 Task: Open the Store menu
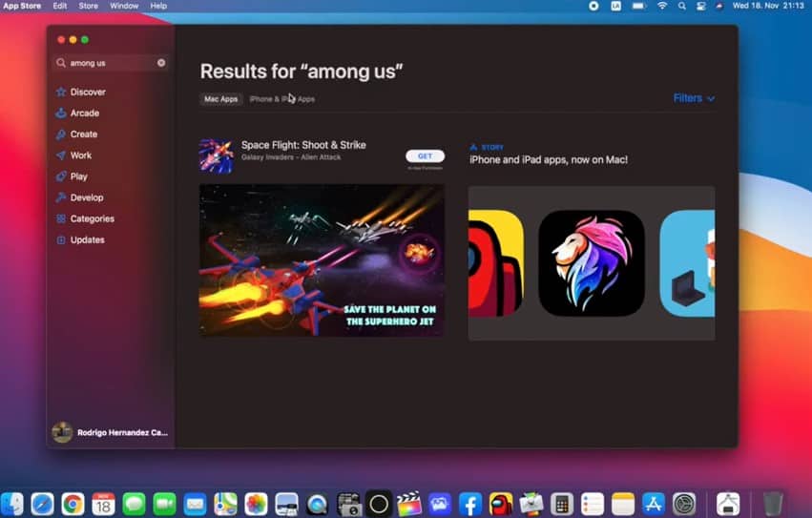[88, 6]
